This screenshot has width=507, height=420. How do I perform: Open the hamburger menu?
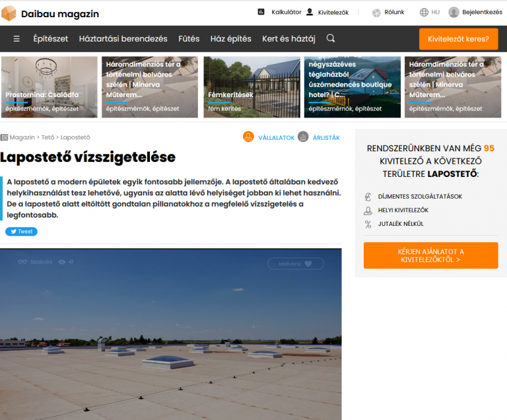(x=17, y=39)
